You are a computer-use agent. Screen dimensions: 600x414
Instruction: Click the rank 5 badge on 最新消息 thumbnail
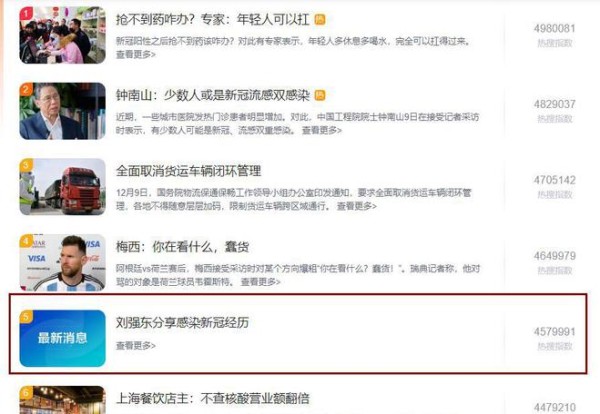pyautogui.click(x=26, y=316)
